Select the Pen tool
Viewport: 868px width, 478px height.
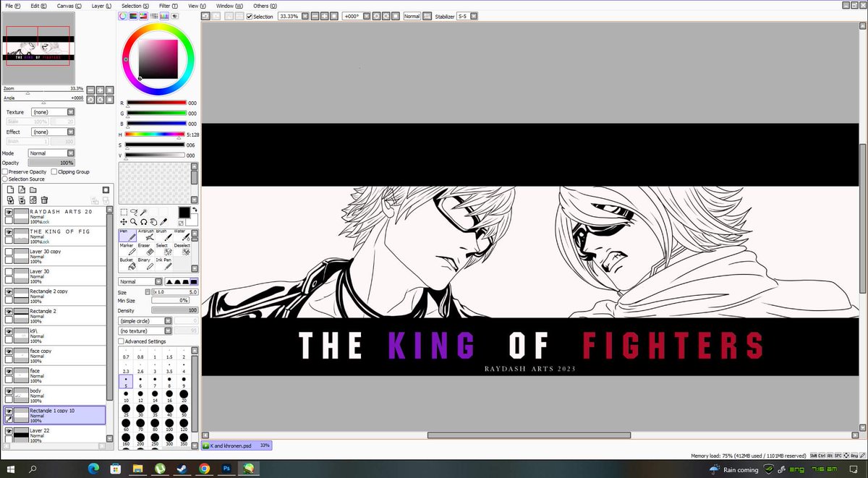(127, 235)
